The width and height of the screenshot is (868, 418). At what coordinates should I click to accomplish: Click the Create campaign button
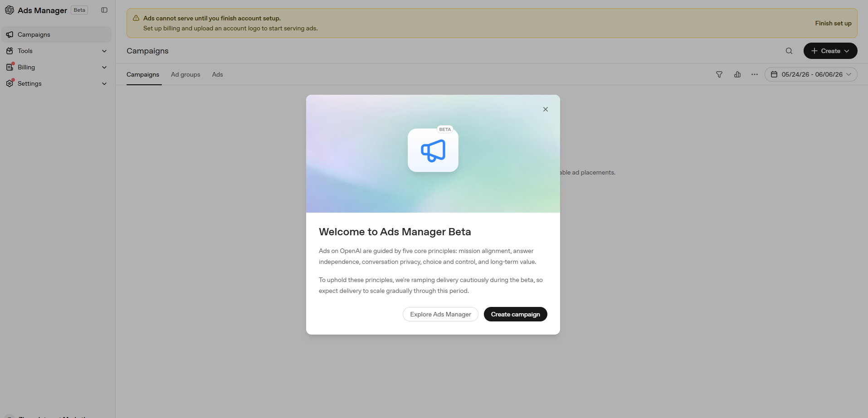[516, 314]
